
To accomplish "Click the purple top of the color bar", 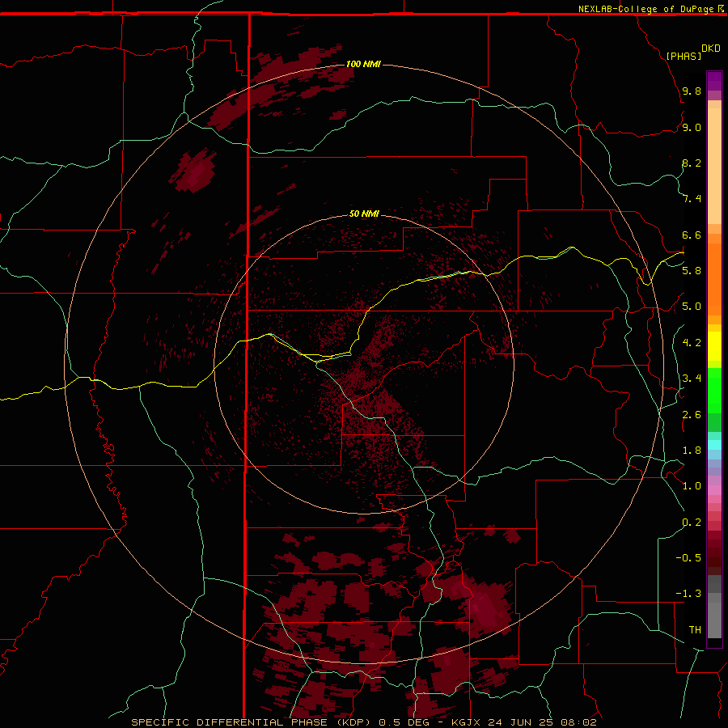I will 714,81.
